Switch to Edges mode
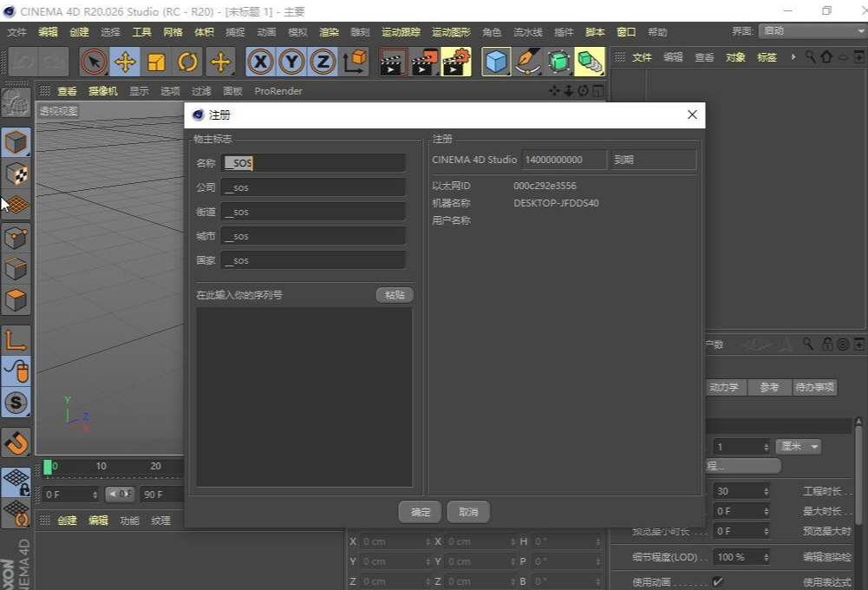Viewport: 868px width, 590px height. [x=16, y=269]
